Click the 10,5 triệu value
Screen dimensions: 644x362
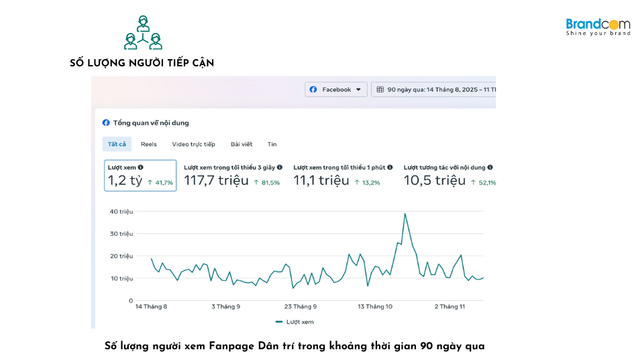pyautogui.click(x=435, y=180)
